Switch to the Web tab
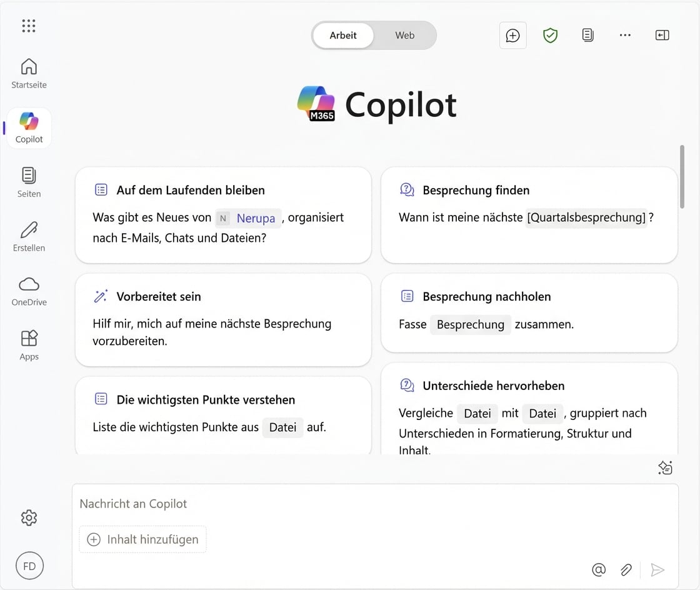The width and height of the screenshot is (700, 590). (404, 35)
